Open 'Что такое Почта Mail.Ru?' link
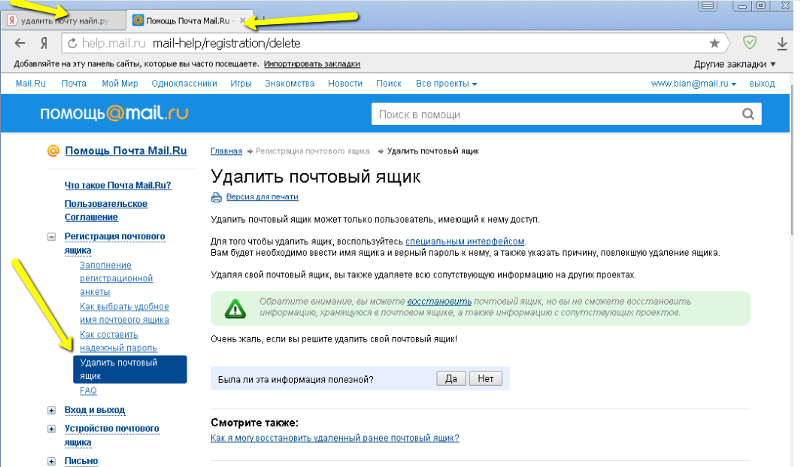This screenshot has height=467, width=800. (118, 185)
